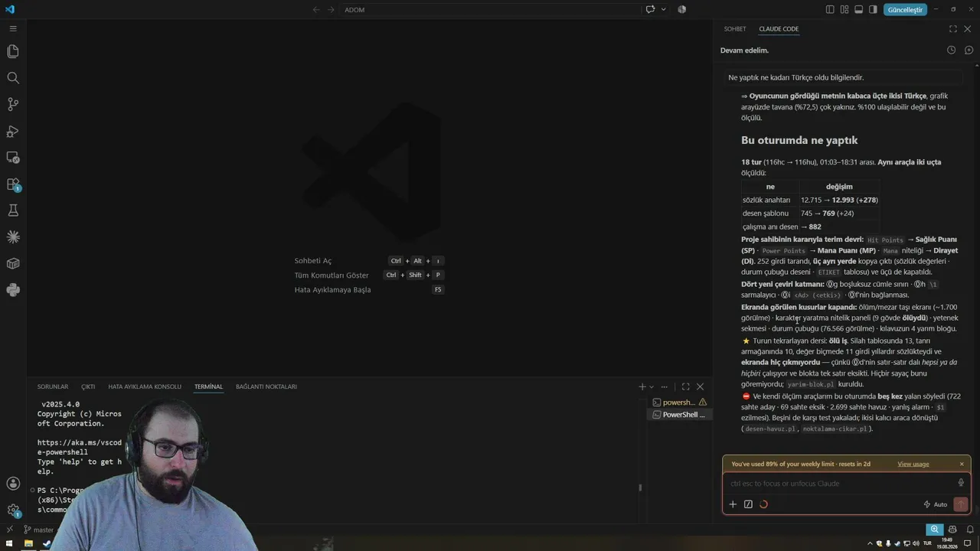Screen dimensions: 980x551
Task: Switch to HATA AYIKLAMA KONSOLU tab
Action: point(145,387)
